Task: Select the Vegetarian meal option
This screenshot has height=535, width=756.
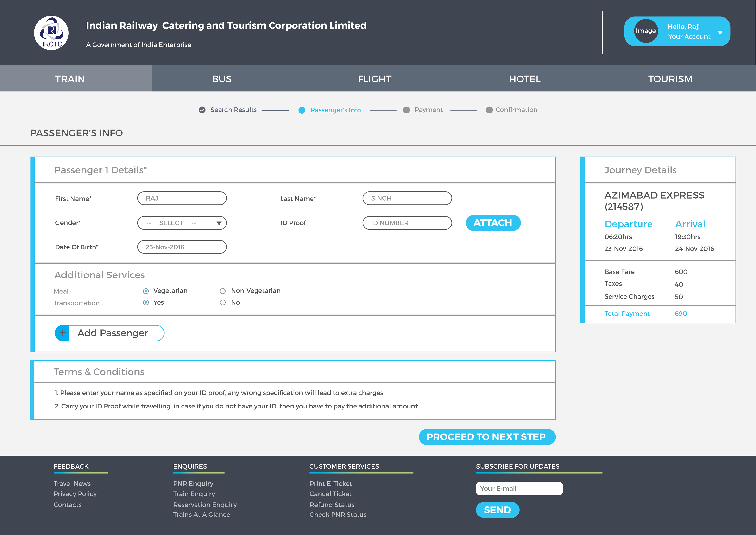Action: 146,291
